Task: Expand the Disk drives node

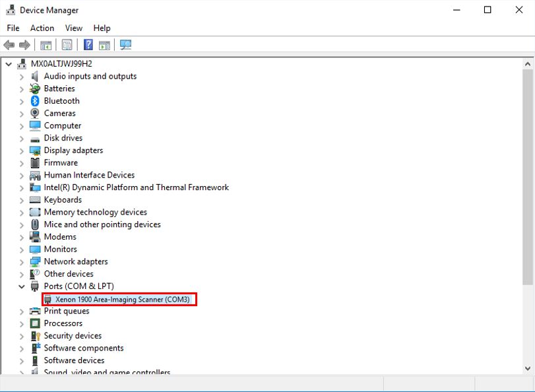Action: point(22,139)
